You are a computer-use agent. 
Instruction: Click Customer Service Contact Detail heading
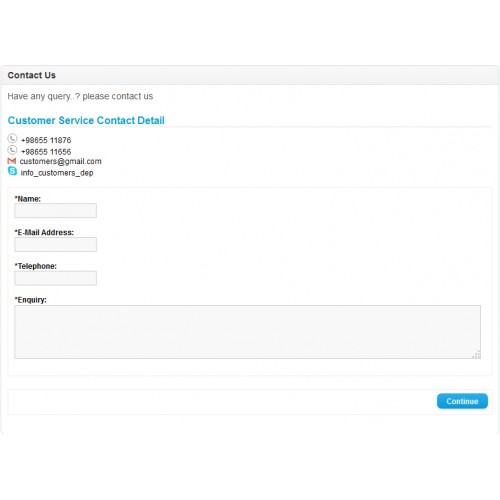86,120
